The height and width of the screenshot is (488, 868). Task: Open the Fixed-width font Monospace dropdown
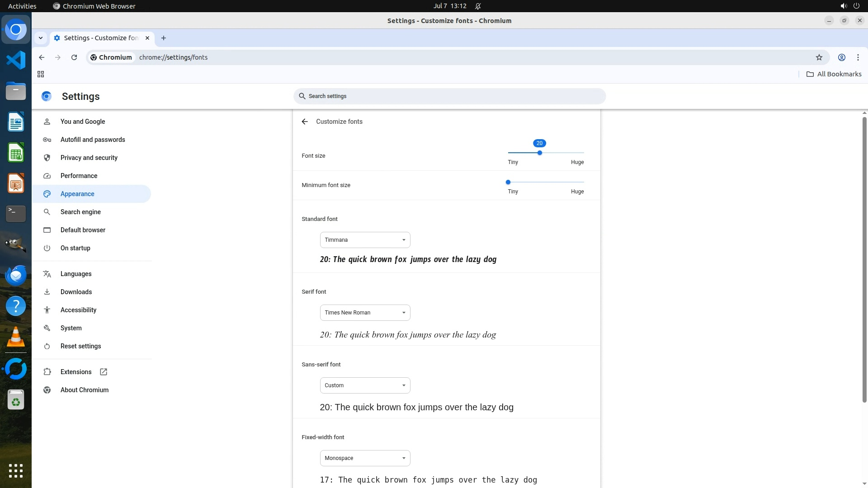(365, 458)
